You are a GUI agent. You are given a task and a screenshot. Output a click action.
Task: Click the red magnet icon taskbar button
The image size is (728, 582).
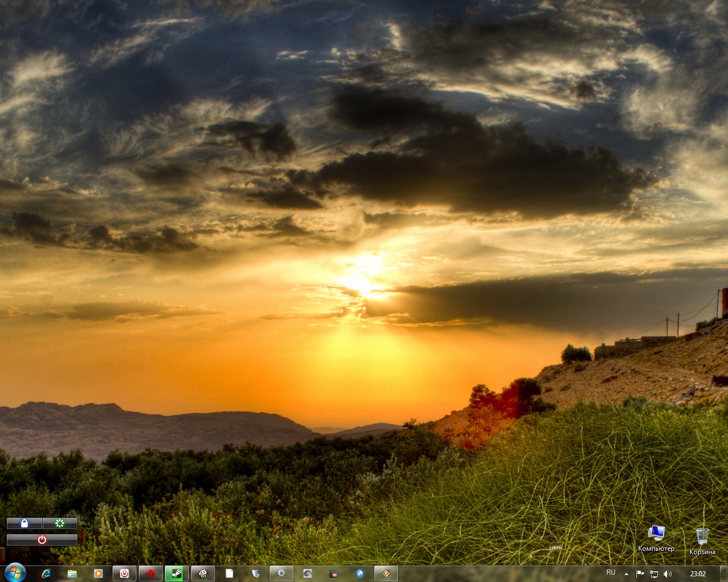[125, 573]
